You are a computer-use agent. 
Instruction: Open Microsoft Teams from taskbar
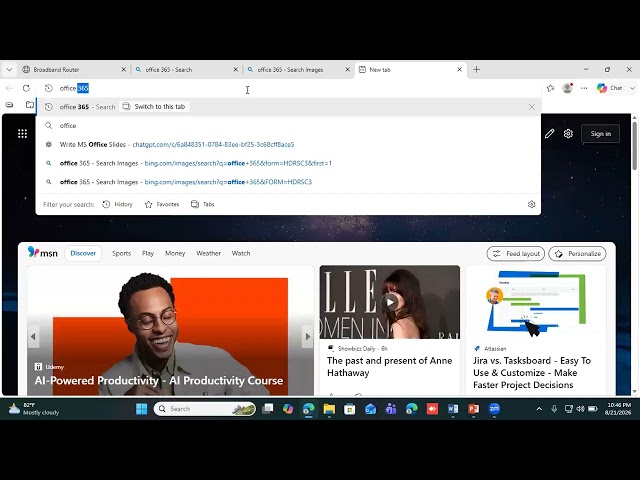(x=391, y=409)
